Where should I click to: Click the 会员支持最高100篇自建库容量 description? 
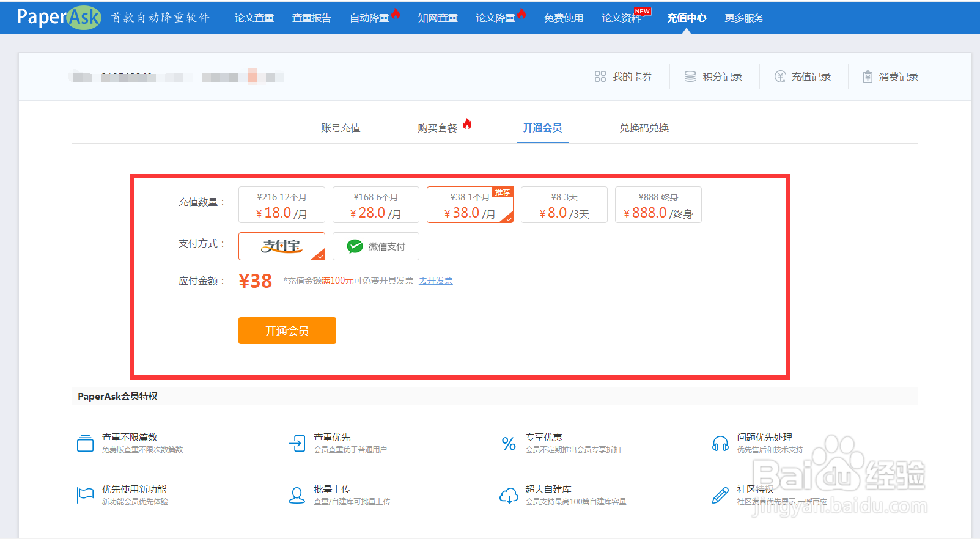576,501
